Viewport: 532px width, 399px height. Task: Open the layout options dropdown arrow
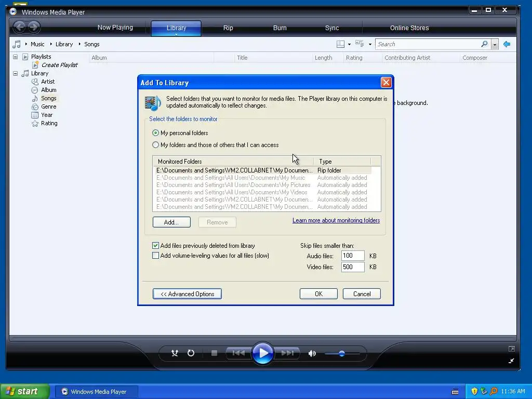[x=349, y=45]
